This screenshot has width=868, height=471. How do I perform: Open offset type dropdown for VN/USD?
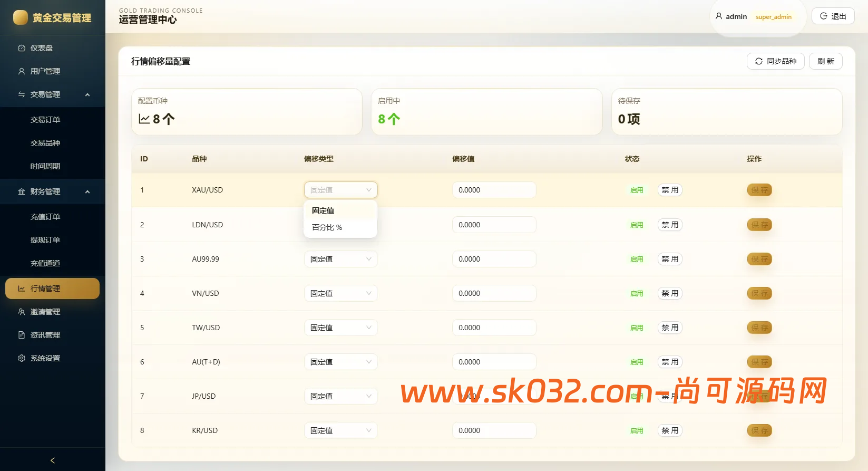click(x=341, y=293)
